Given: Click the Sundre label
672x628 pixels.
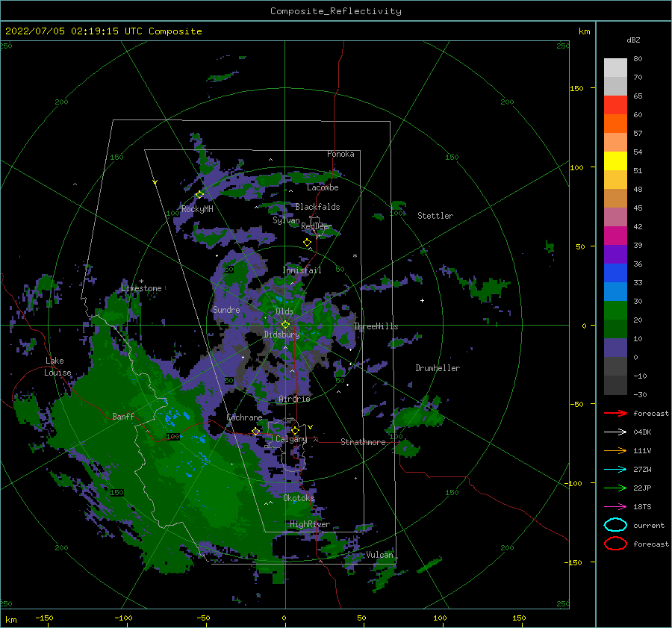Looking at the screenshot, I should 226,309.
